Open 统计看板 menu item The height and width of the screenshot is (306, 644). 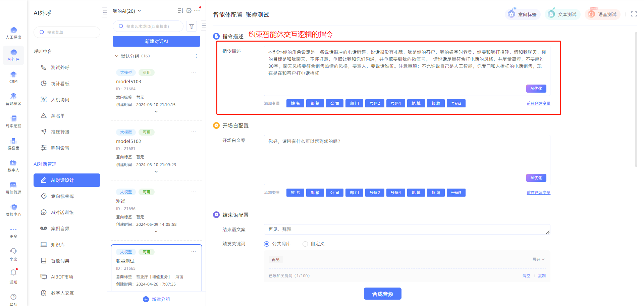tap(67, 84)
